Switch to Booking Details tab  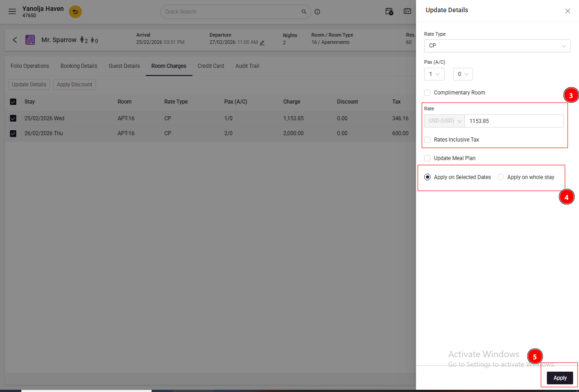79,66
